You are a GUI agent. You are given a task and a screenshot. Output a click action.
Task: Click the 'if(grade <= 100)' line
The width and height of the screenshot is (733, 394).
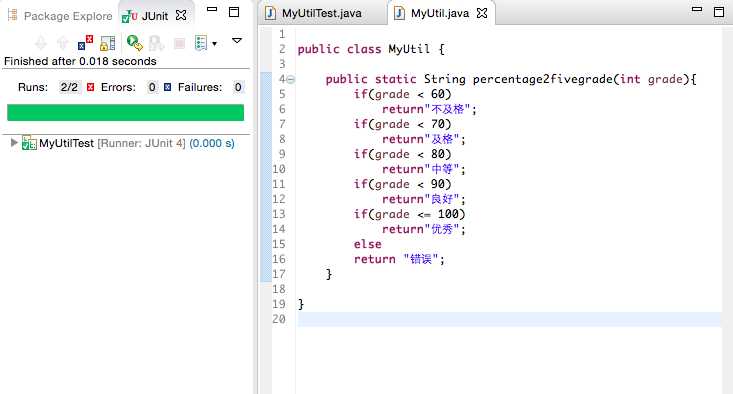[x=410, y=214]
